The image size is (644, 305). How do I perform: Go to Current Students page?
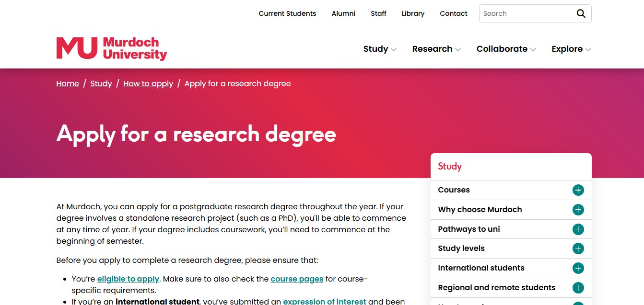click(287, 13)
